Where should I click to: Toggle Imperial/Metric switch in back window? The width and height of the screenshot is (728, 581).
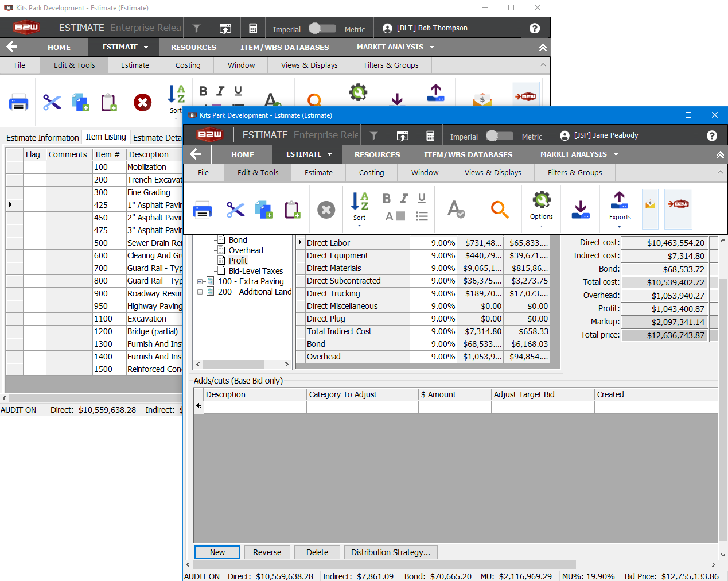(322, 28)
